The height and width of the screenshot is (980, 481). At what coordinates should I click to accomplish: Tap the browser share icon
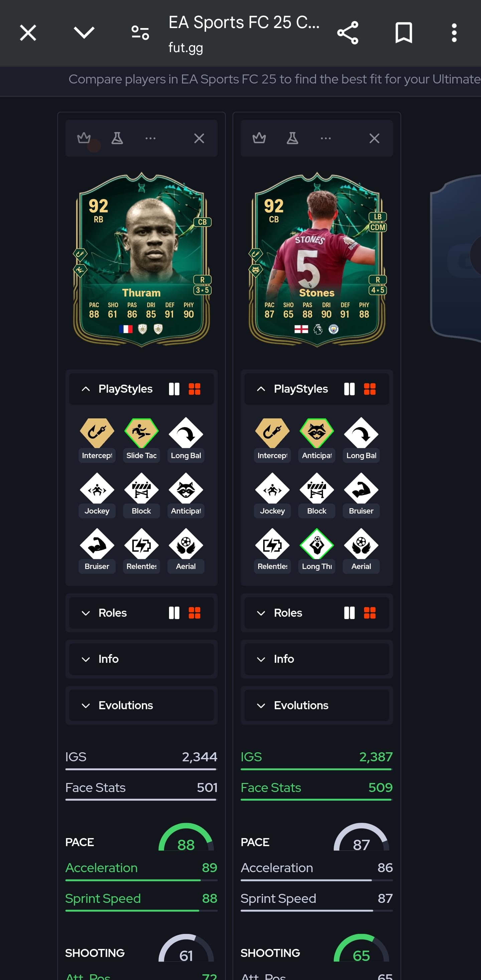click(348, 33)
